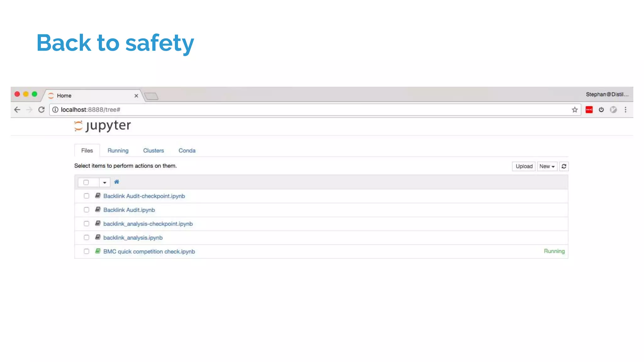Click the macOS green fullscreen button

pos(35,94)
